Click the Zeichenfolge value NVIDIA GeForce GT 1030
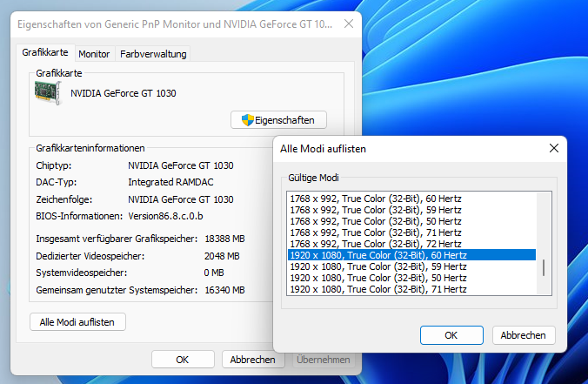Screen dimensions: 588x384 [181, 199]
